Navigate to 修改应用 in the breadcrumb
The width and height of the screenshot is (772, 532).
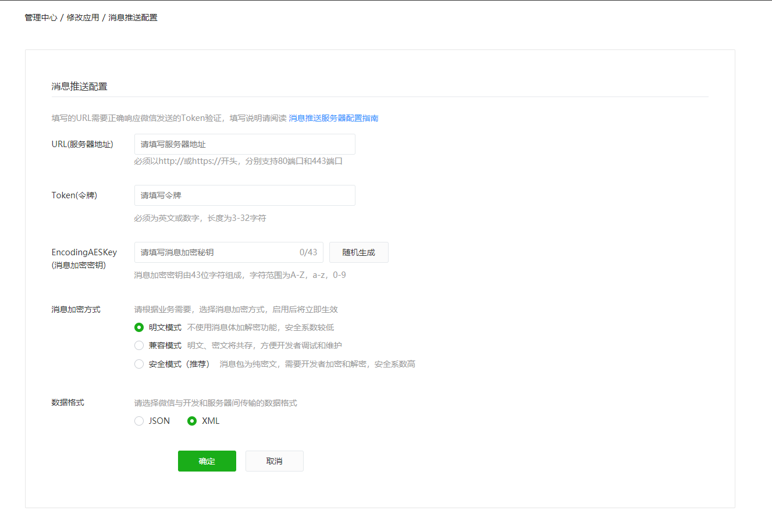click(x=83, y=17)
